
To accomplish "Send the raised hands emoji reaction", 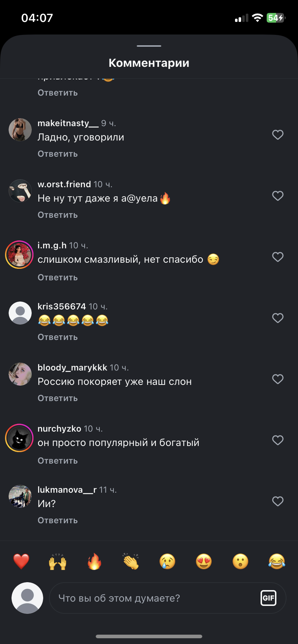I will [x=58, y=561].
